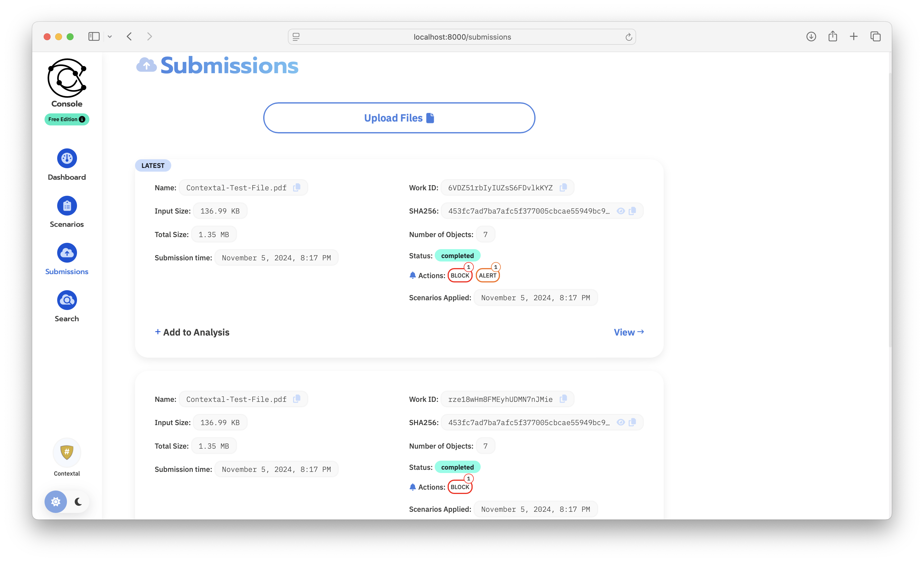
Task: Open the Scenarios sidebar icon
Action: tap(67, 206)
